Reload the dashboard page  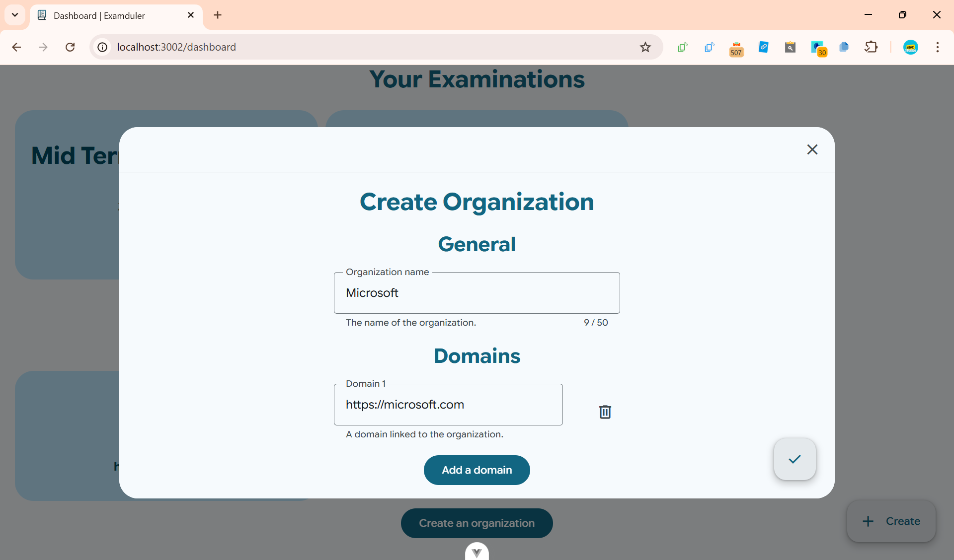[70, 47]
